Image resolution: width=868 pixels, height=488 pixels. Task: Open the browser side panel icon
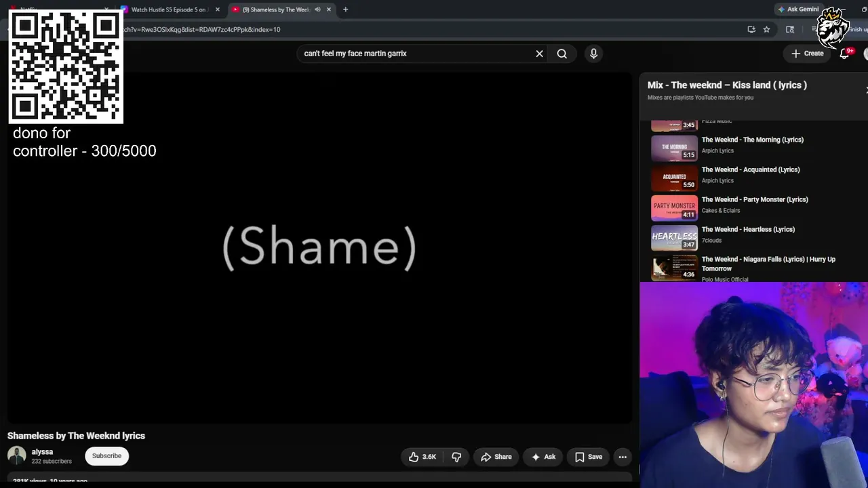point(790,29)
